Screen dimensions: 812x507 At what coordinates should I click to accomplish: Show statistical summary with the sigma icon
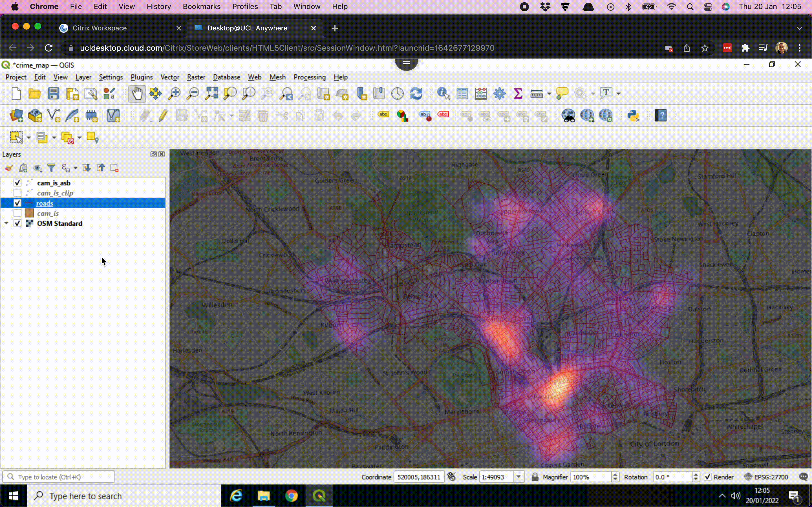pyautogui.click(x=518, y=94)
